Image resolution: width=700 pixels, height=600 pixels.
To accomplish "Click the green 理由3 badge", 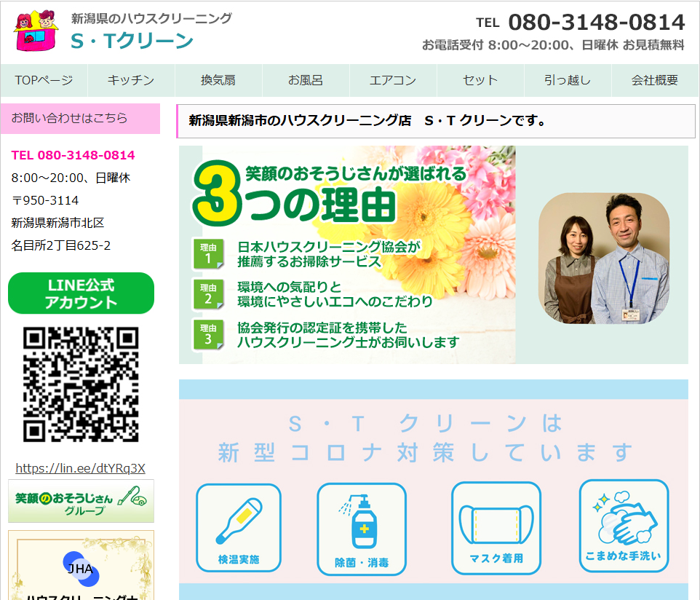I will pos(208,334).
